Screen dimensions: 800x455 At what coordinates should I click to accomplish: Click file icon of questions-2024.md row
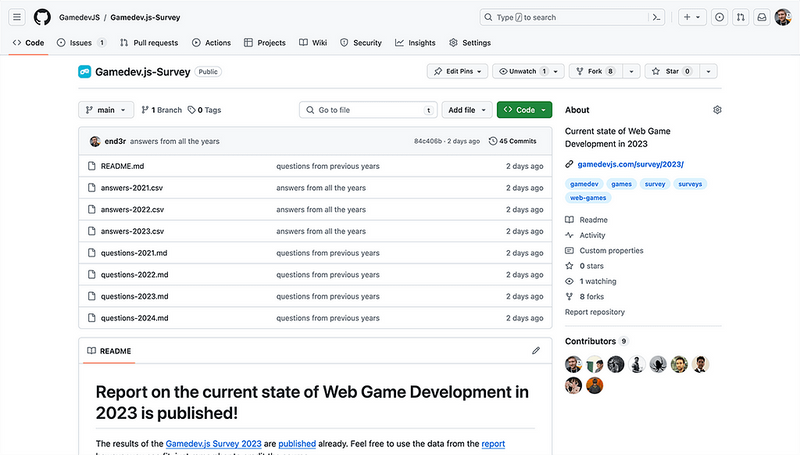click(92, 318)
